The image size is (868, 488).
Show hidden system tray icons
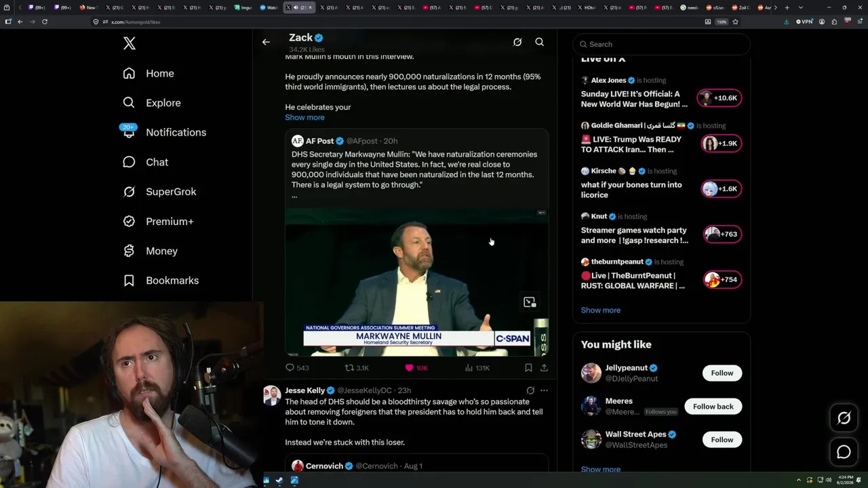click(x=800, y=481)
